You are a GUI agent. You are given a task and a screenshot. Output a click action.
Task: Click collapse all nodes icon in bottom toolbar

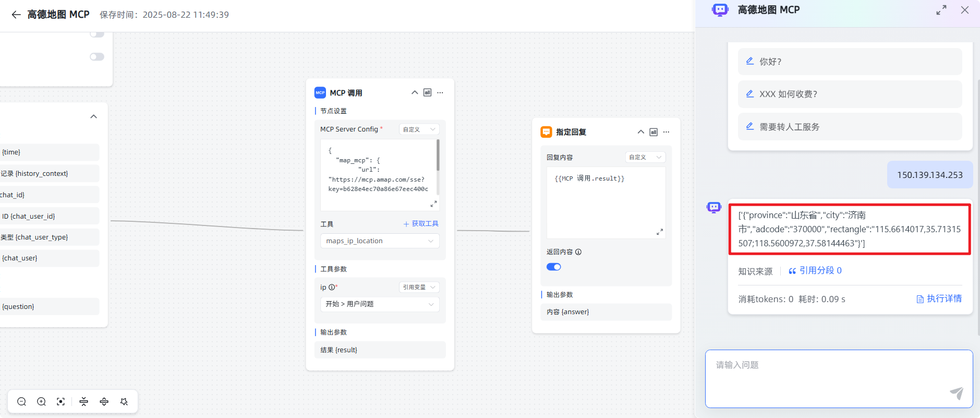point(83,401)
